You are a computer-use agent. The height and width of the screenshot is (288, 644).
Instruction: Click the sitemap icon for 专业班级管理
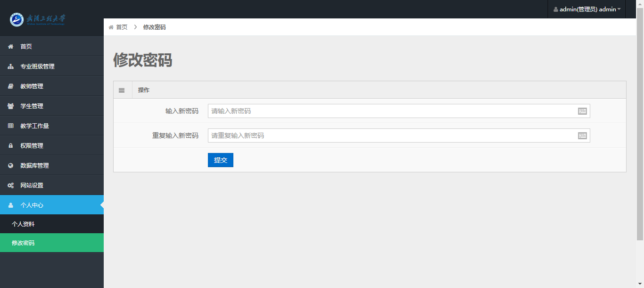pyautogui.click(x=10, y=67)
